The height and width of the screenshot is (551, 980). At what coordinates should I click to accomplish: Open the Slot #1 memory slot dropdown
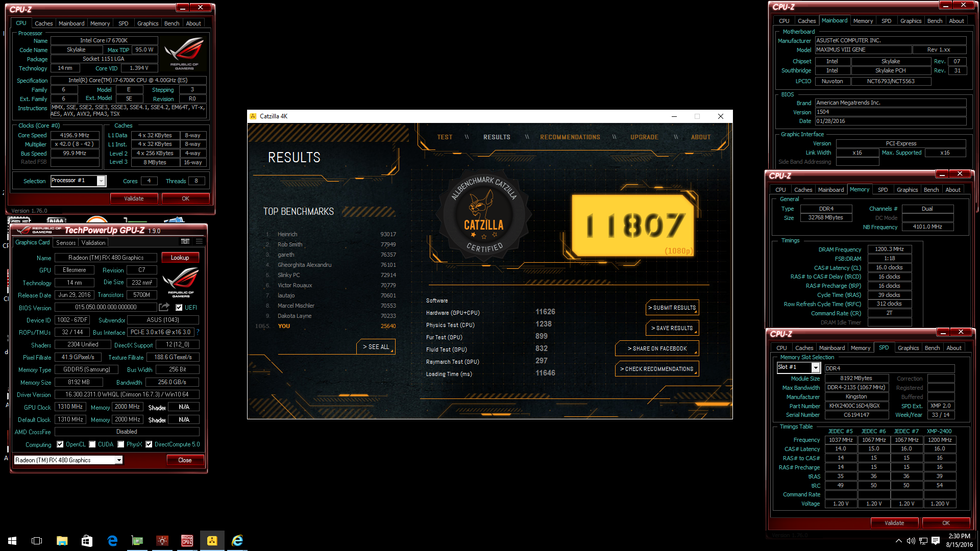click(816, 368)
